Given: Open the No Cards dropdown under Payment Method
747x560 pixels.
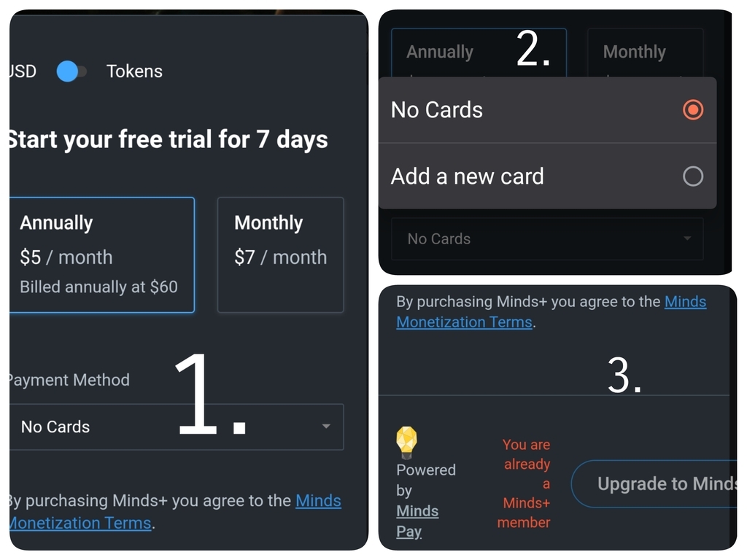Looking at the screenshot, I should [x=175, y=427].
